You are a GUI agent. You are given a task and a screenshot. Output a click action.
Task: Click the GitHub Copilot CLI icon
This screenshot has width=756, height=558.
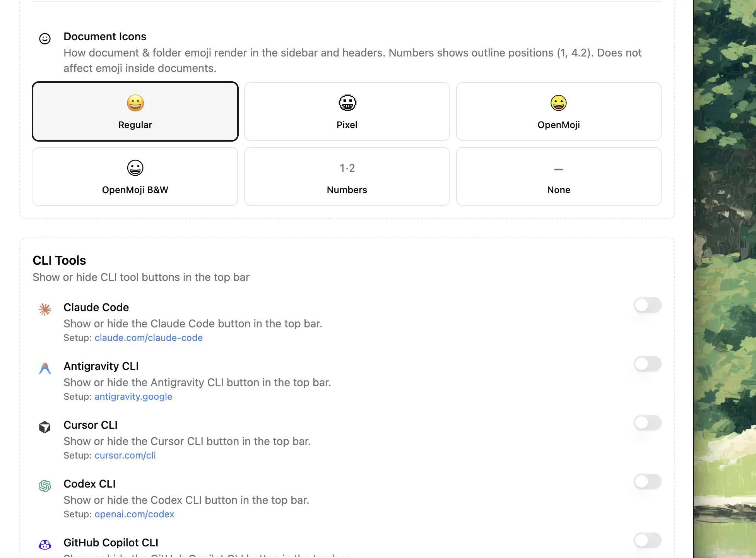[x=45, y=544]
